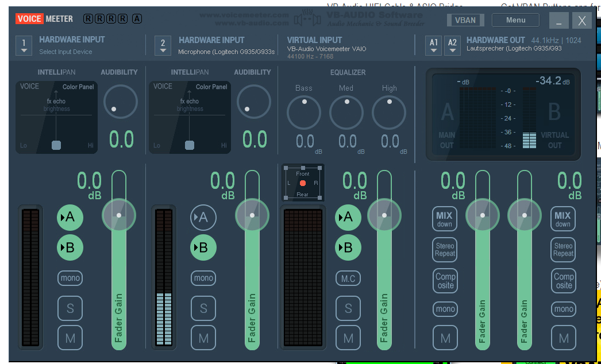Switch Color Panel on Input 2 Intellipan

(x=211, y=87)
